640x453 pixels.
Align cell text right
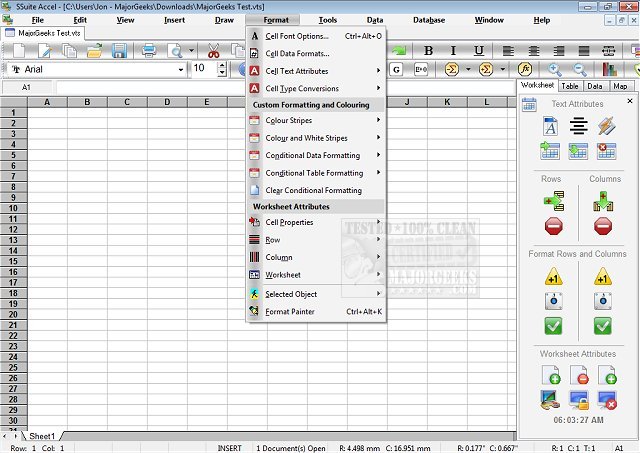click(x=559, y=51)
